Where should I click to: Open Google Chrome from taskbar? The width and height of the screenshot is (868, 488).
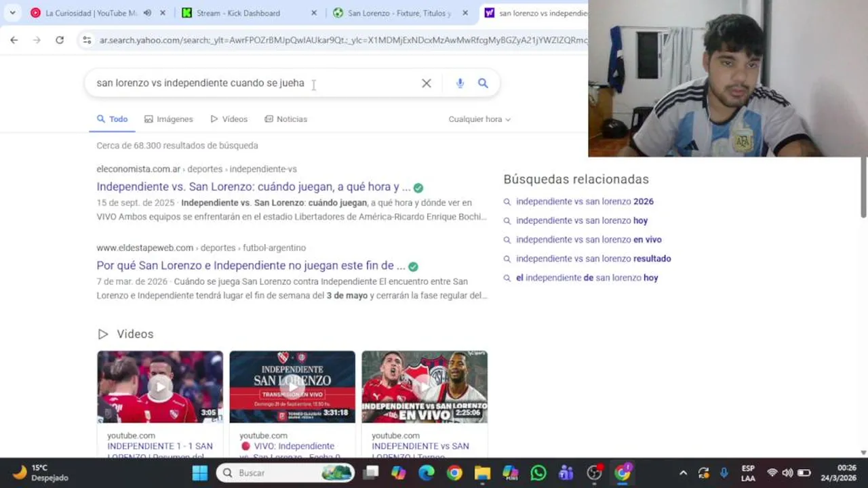point(454,473)
